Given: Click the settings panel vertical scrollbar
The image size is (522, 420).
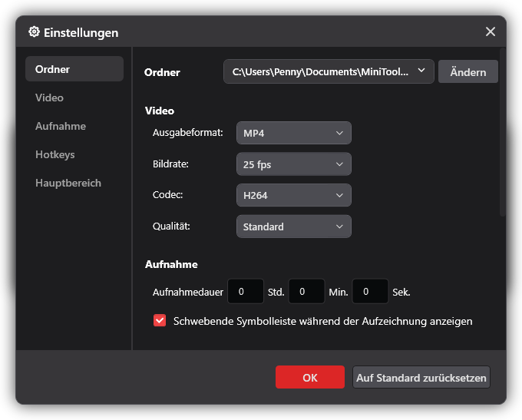Looking at the screenshot, I should click(502, 132).
